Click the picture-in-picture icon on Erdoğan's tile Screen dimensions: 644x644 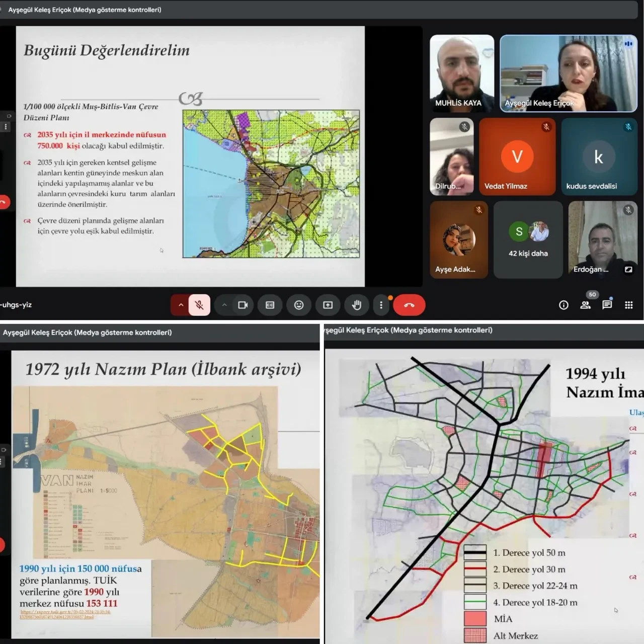point(628,270)
